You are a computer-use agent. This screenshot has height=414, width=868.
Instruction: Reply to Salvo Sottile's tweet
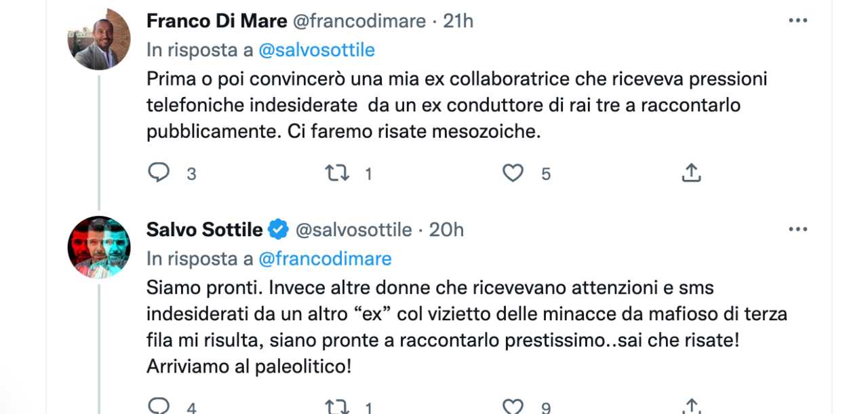(x=159, y=407)
